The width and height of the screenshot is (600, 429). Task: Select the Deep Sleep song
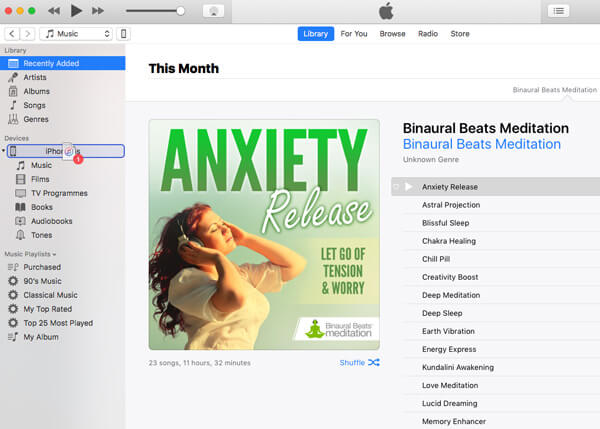pyautogui.click(x=501, y=313)
